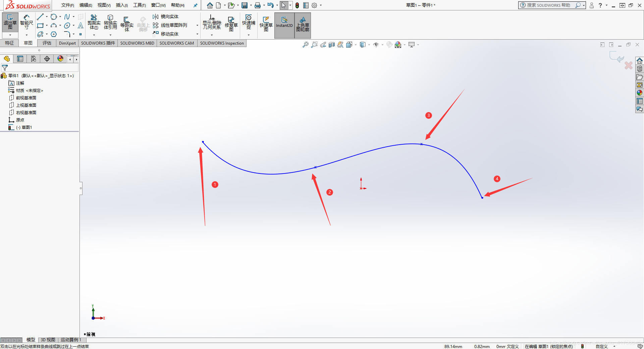This screenshot has width=644, height=349.
Task: Select the Line sketch tool
Action: 40,17
